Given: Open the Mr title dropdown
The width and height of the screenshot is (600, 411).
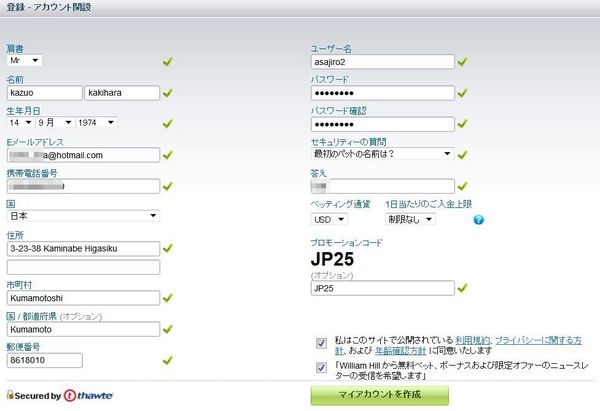Looking at the screenshot, I should pos(24,60).
